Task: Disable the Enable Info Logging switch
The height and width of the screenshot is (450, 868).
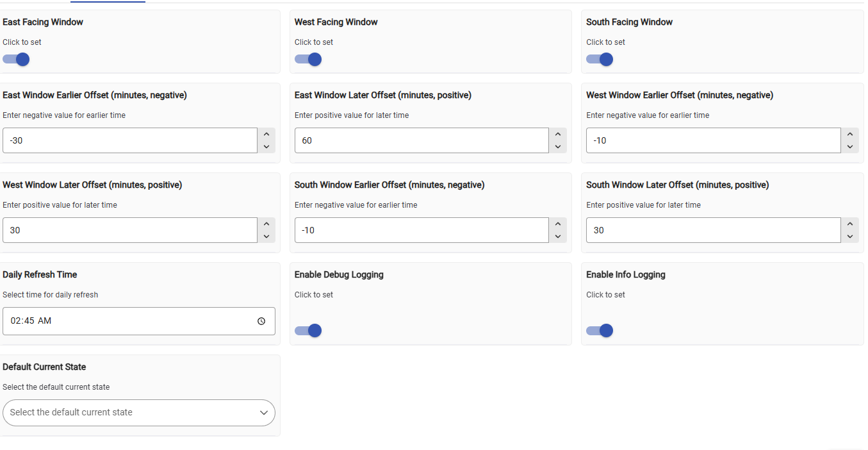Action: (600, 331)
